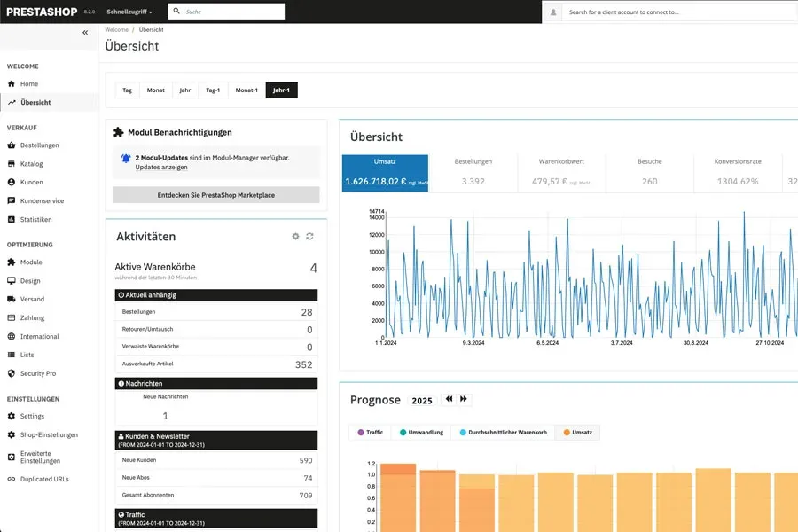Click the Design monitor icon
Image resolution: width=798 pixels, height=532 pixels.
coord(12,280)
